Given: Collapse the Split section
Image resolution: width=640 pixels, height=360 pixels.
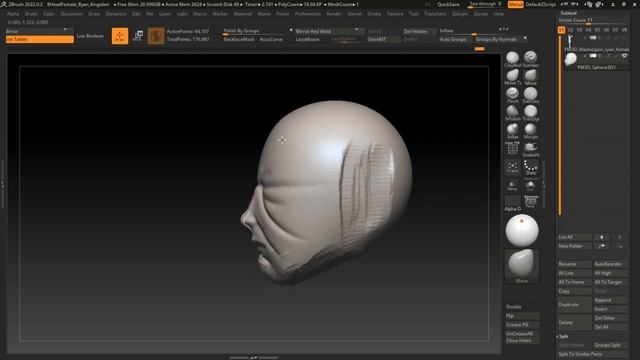Looking at the screenshot, I should tap(563, 336).
